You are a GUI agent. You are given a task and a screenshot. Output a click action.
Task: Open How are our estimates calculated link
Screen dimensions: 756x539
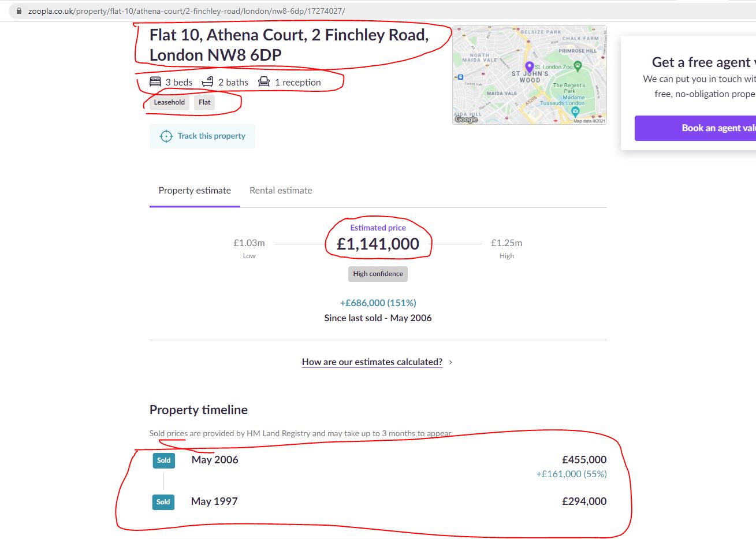point(372,362)
